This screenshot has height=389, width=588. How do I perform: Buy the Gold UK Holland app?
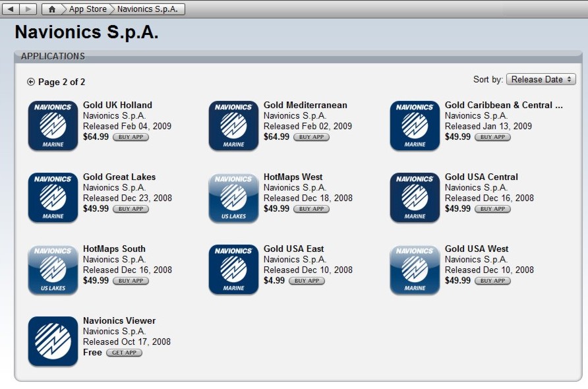131,137
